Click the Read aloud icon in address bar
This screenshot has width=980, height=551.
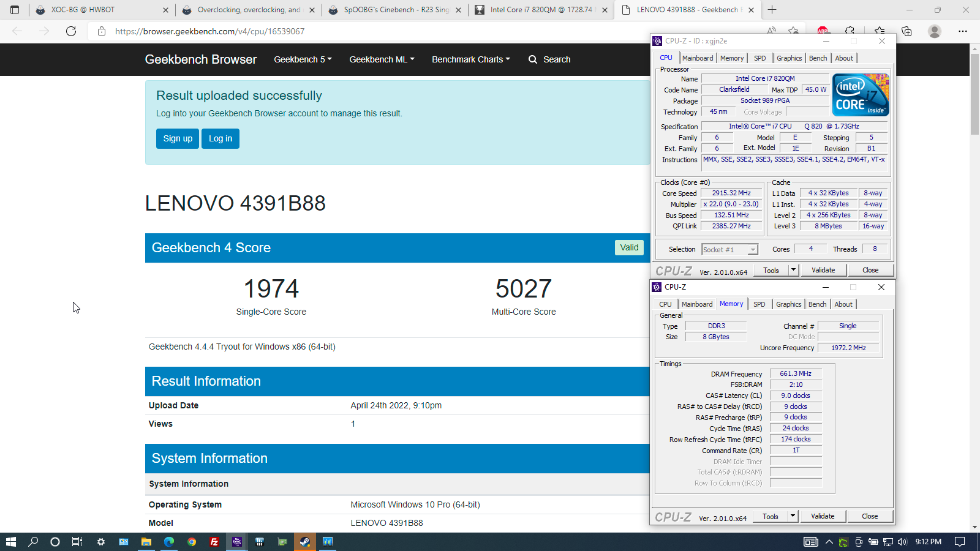[771, 31]
